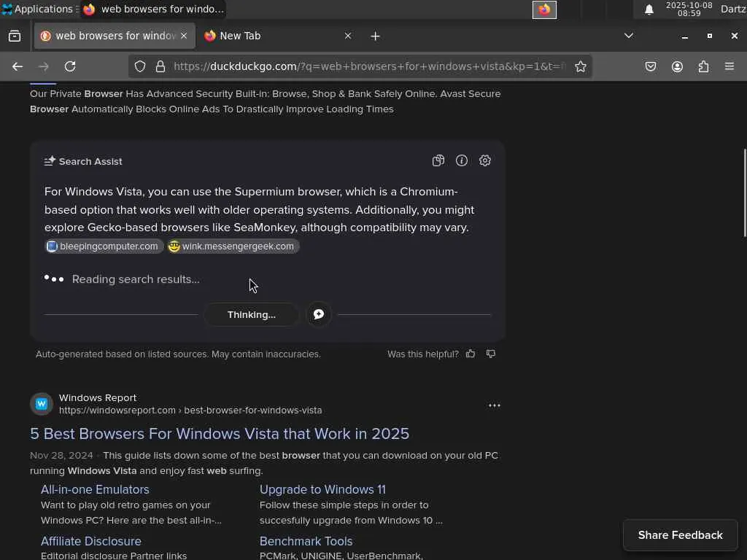
Task: Click the Thinking... button
Action: coord(252,314)
